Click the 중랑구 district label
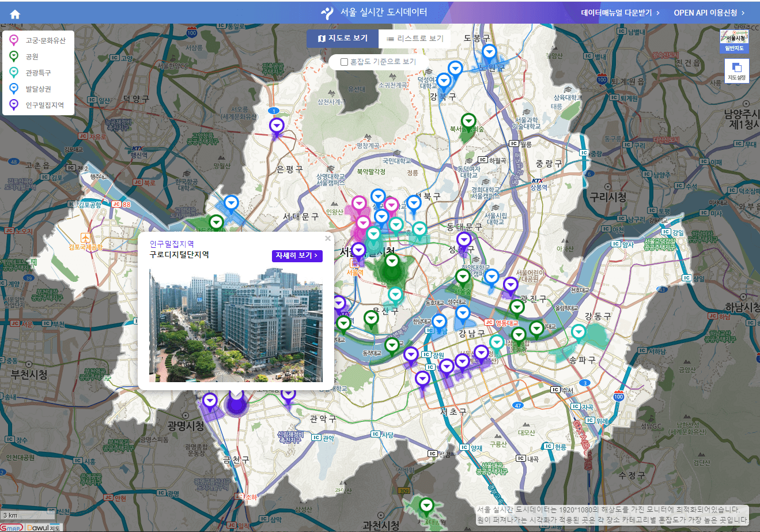This screenshot has height=532, width=760. click(549, 164)
